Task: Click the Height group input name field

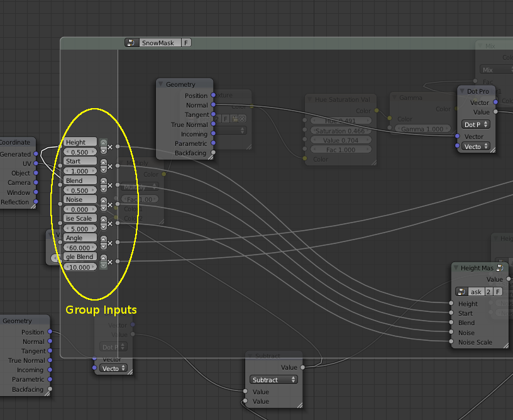Action: point(80,142)
